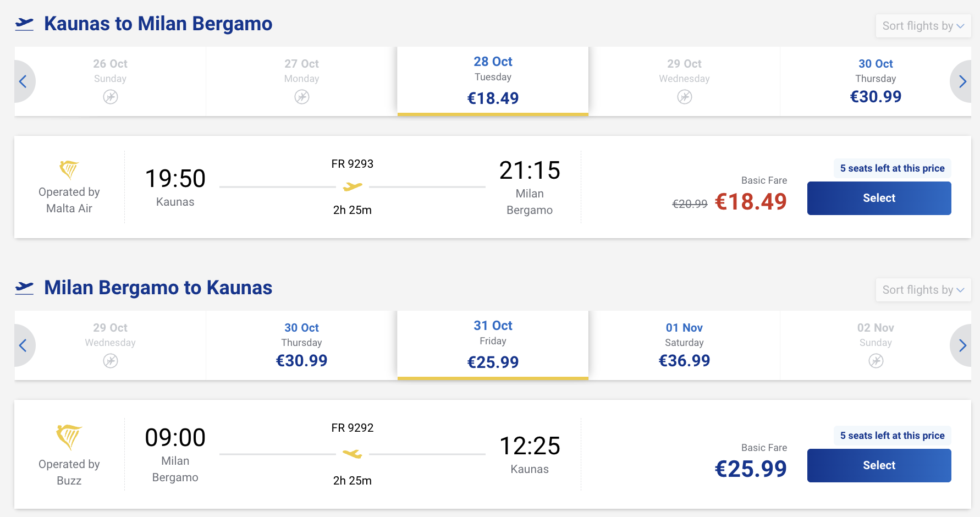Select the FR 9292 flight at €25.99
Image resolution: width=980 pixels, height=517 pixels.
pyautogui.click(x=879, y=465)
